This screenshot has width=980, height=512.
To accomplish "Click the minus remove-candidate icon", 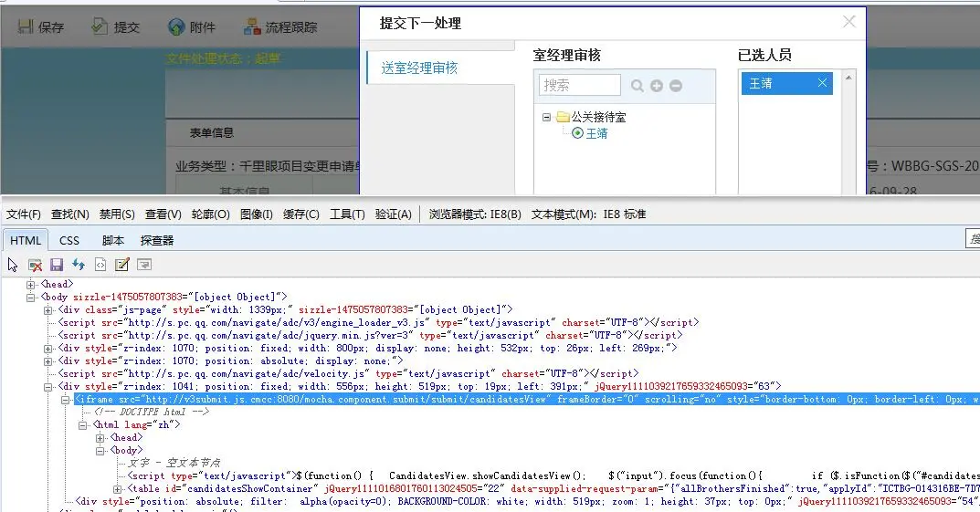I will (676, 86).
